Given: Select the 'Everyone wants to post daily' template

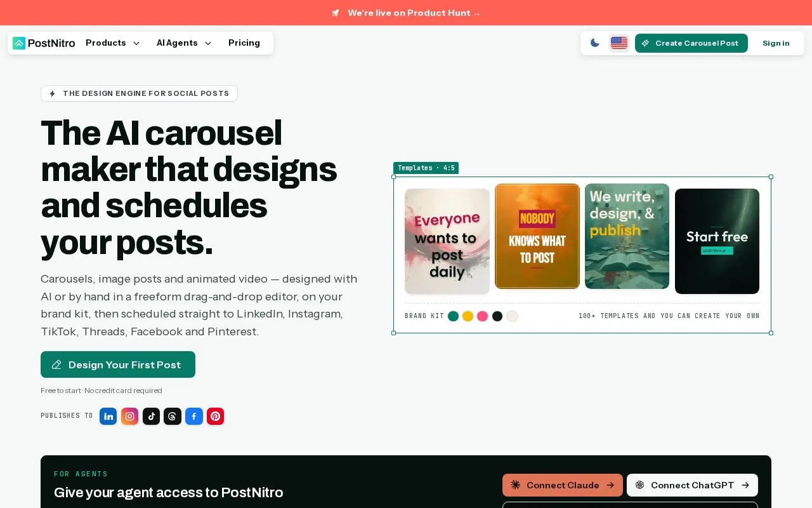Looking at the screenshot, I should pos(447,241).
